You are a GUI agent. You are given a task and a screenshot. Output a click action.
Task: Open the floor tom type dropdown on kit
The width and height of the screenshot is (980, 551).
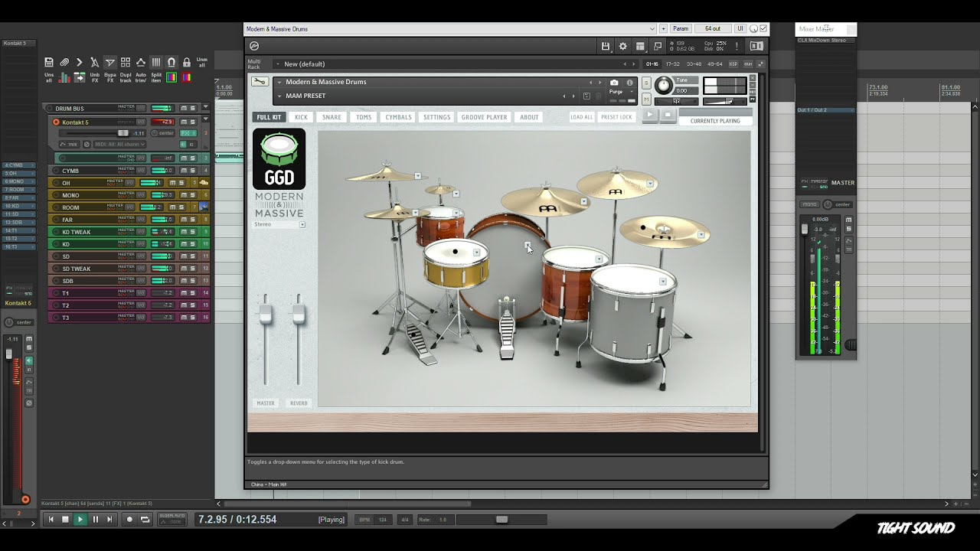663,282
